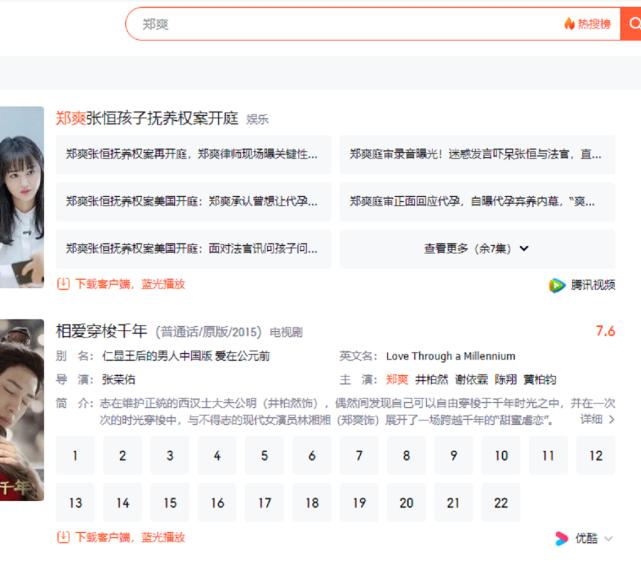Click the 电视剧 category tag

(286, 332)
